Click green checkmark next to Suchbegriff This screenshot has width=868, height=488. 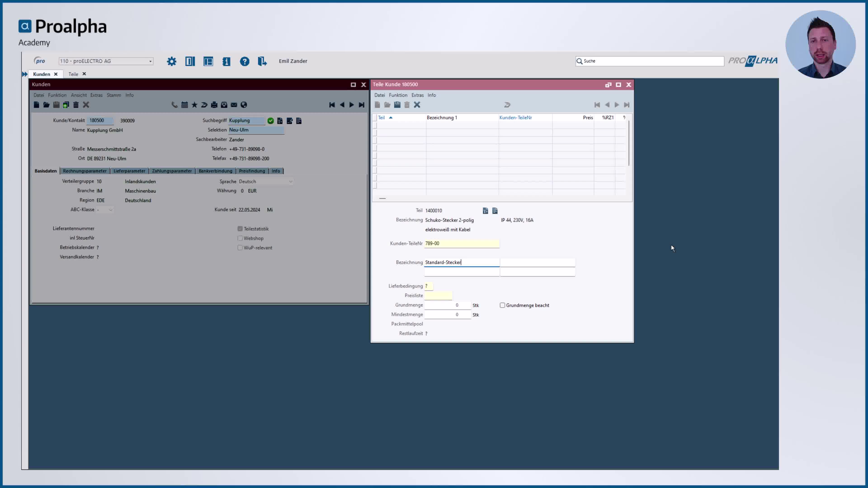pos(271,121)
